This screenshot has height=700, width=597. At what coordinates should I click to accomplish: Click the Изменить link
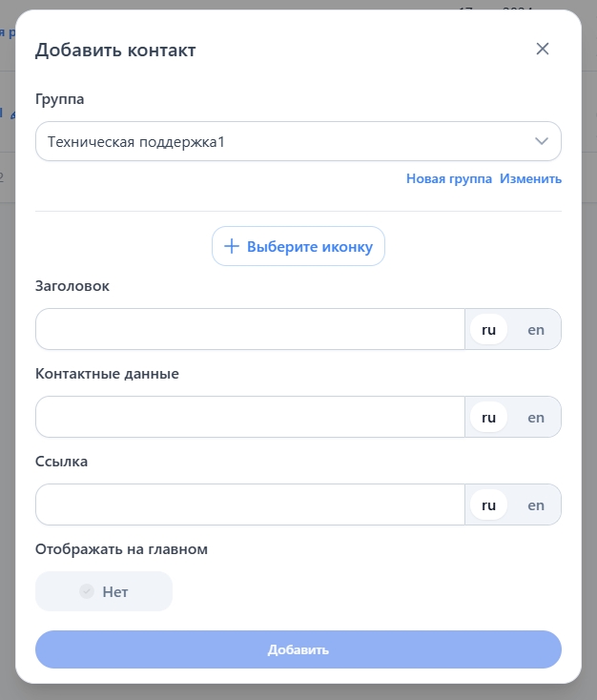click(530, 178)
